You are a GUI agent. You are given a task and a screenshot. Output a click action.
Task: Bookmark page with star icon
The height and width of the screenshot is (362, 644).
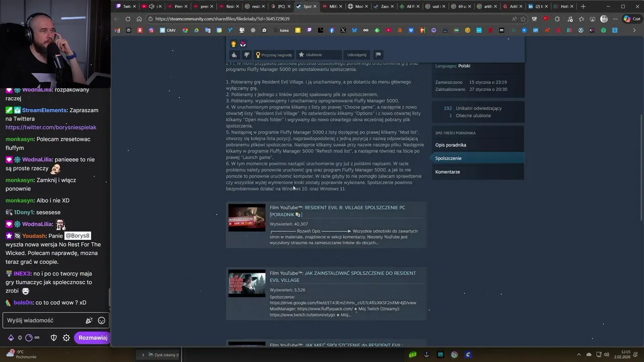523,19
